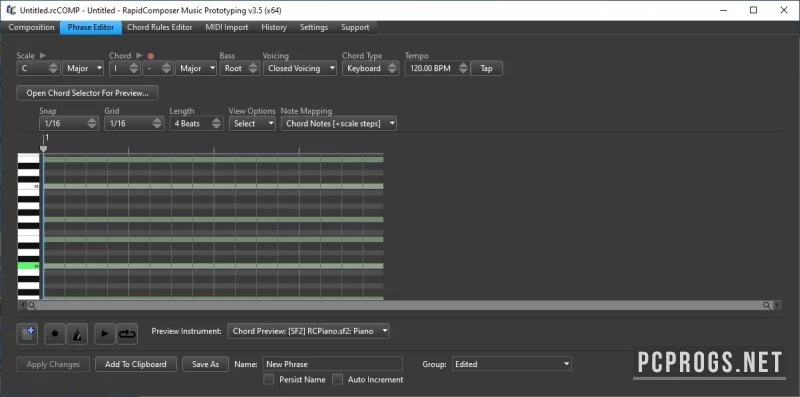Click the Save As button
800x397 pixels.
(x=206, y=364)
